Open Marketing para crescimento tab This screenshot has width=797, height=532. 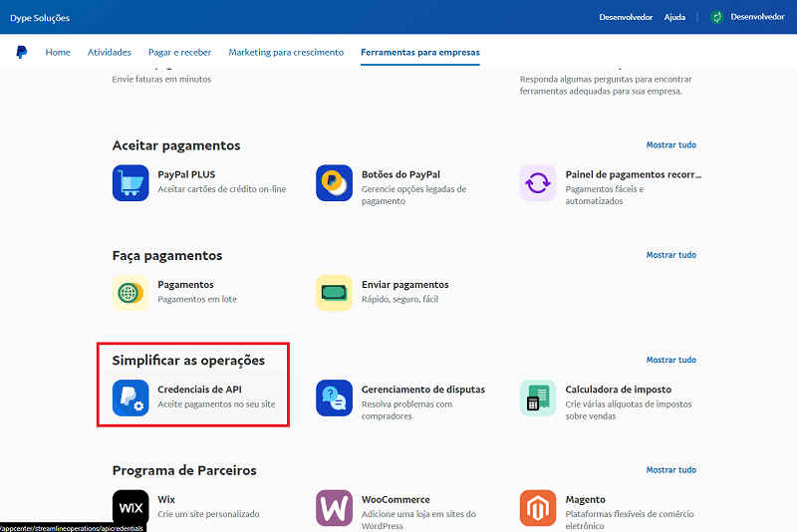click(286, 53)
